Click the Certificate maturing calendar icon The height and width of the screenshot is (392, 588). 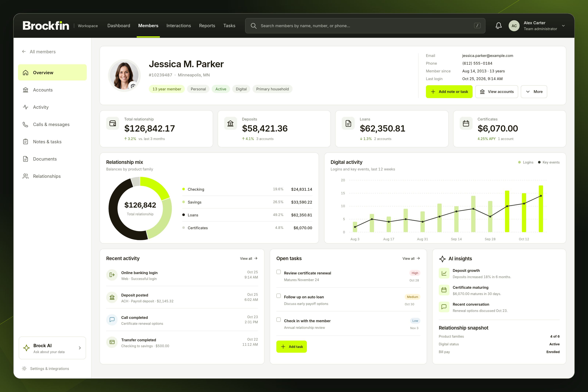tap(444, 290)
